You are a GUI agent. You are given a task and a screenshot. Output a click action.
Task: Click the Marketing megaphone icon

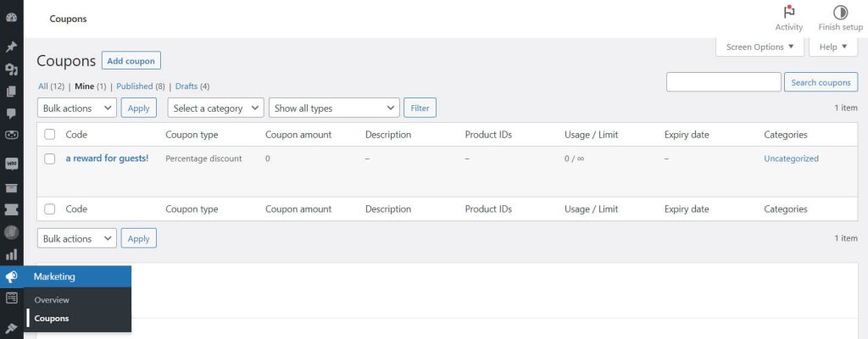pos(11,276)
